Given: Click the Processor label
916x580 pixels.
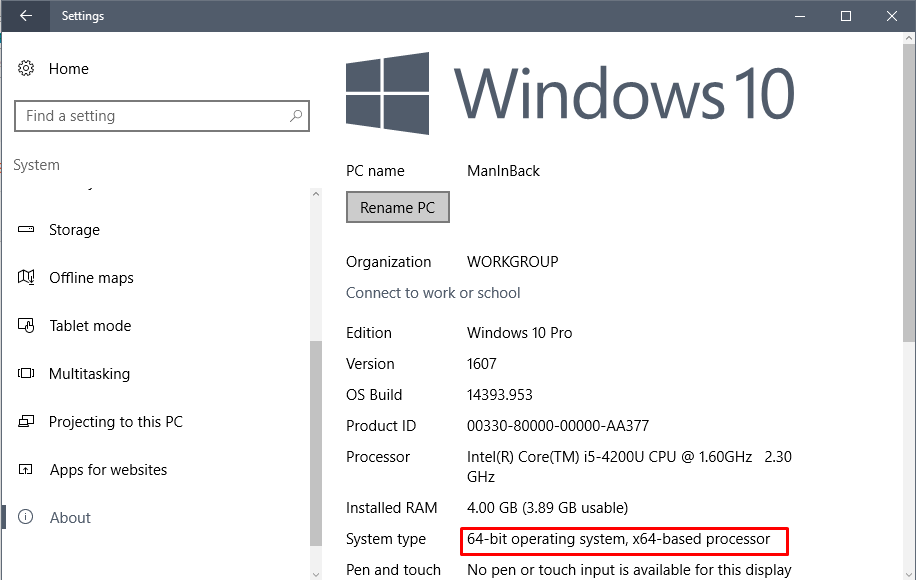Looking at the screenshot, I should point(378,457).
